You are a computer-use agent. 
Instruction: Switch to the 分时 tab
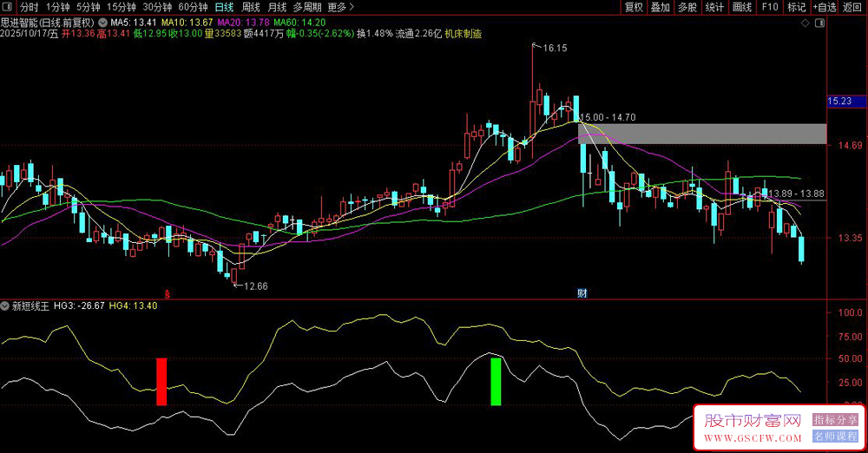[x=30, y=7]
